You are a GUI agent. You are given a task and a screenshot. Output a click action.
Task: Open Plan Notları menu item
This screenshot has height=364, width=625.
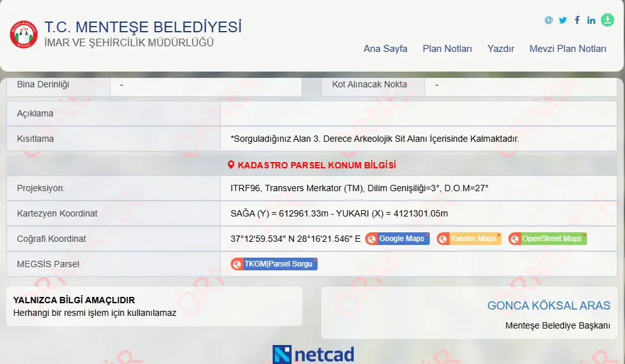[448, 49]
